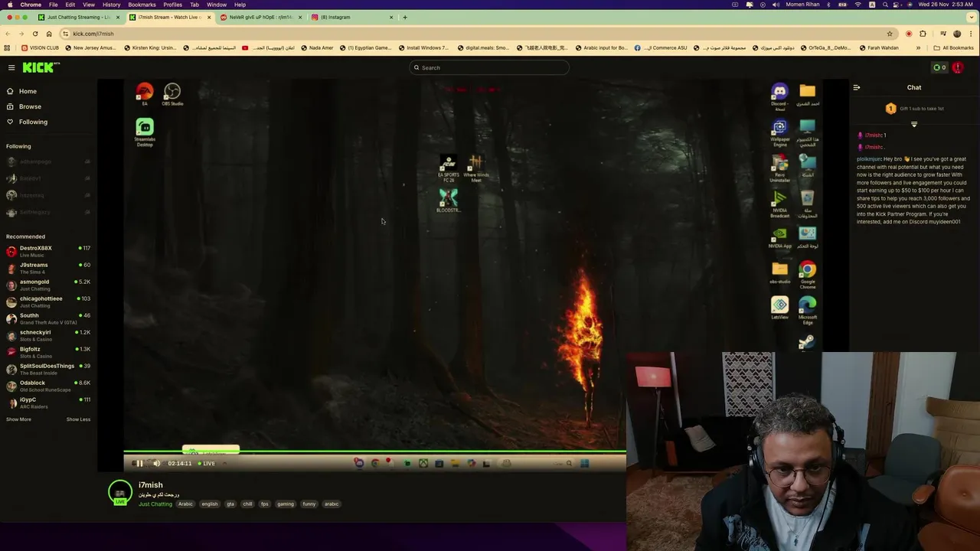Expand gift sub leaderboard chevron in chat
980x551 pixels.
click(914, 124)
